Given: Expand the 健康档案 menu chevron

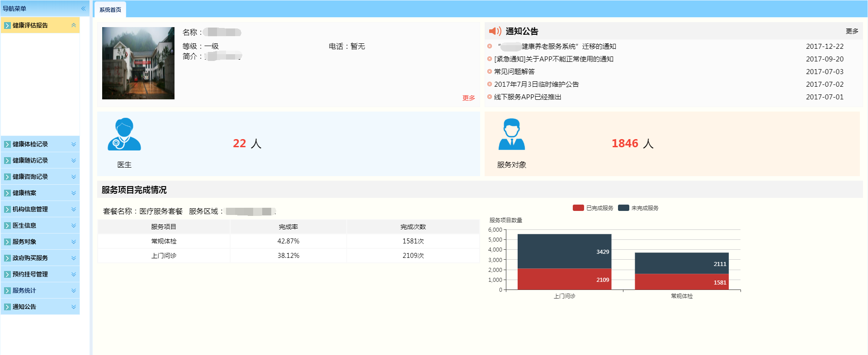Looking at the screenshot, I should pyautogui.click(x=74, y=193).
